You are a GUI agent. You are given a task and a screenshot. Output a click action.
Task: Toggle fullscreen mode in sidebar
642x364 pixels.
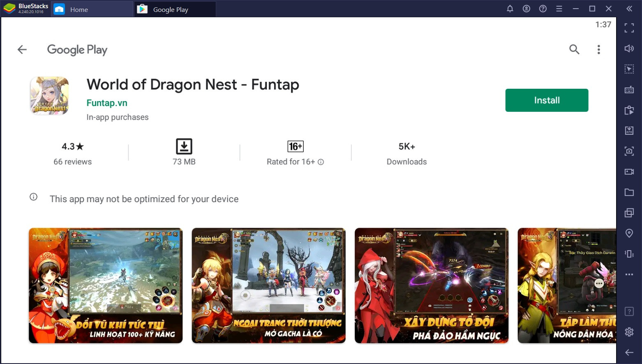click(629, 28)
